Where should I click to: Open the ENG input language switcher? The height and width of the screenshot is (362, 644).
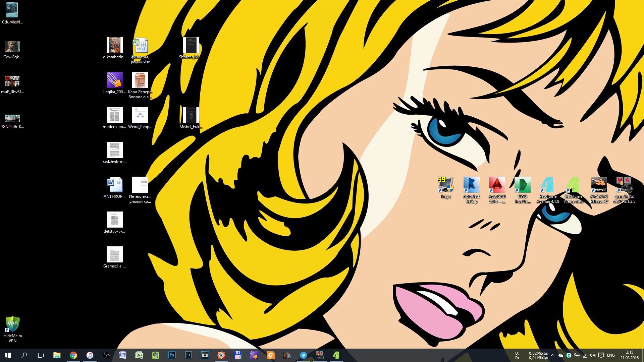pyautogui.click(x=611, y=355)
